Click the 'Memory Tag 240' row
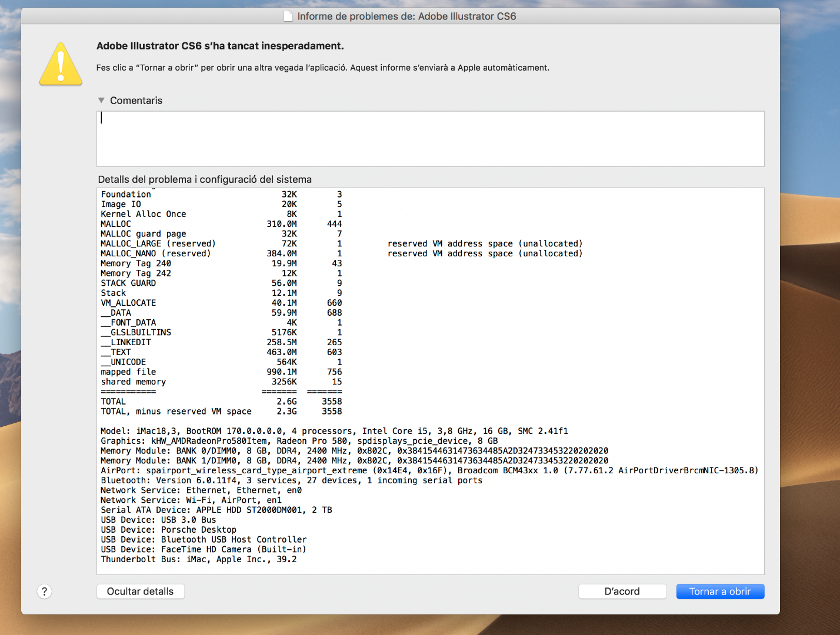The width and height of the screenshot is (840, 635). (221, 264)
